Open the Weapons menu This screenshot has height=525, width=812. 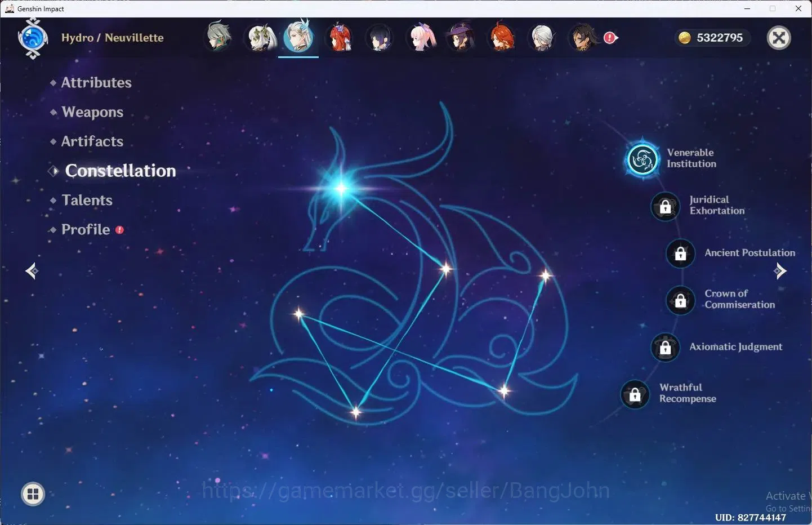[x=92, y=112]
